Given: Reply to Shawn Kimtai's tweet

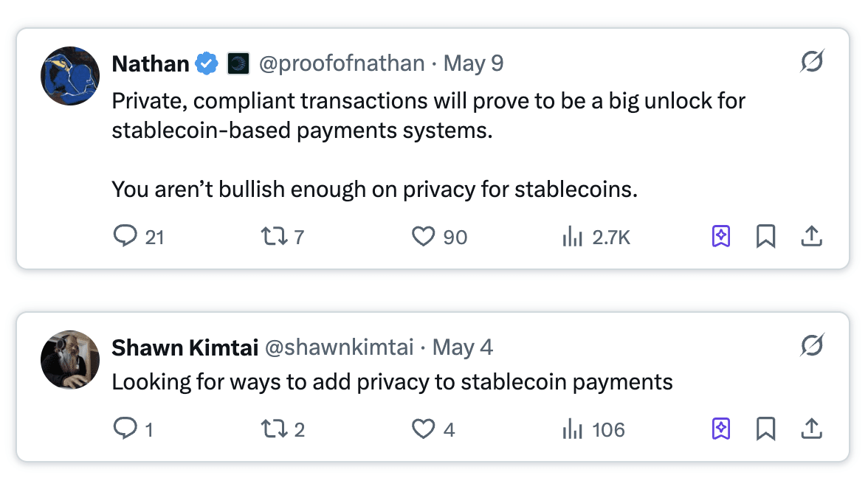Looking at the screenshot, I should point(125,429).
